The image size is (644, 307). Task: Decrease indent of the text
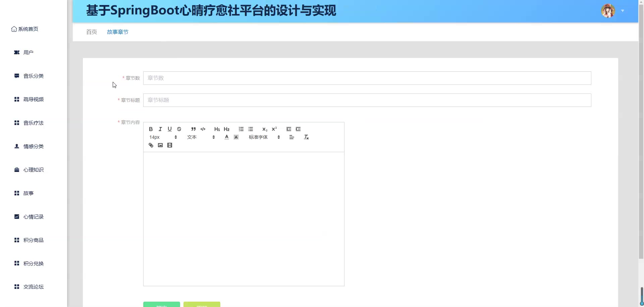[289, 129]
